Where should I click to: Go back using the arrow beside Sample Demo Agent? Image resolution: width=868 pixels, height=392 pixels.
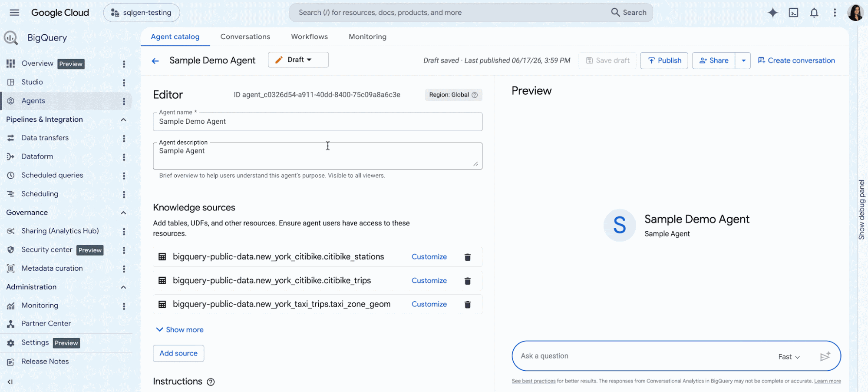(155, 61)
